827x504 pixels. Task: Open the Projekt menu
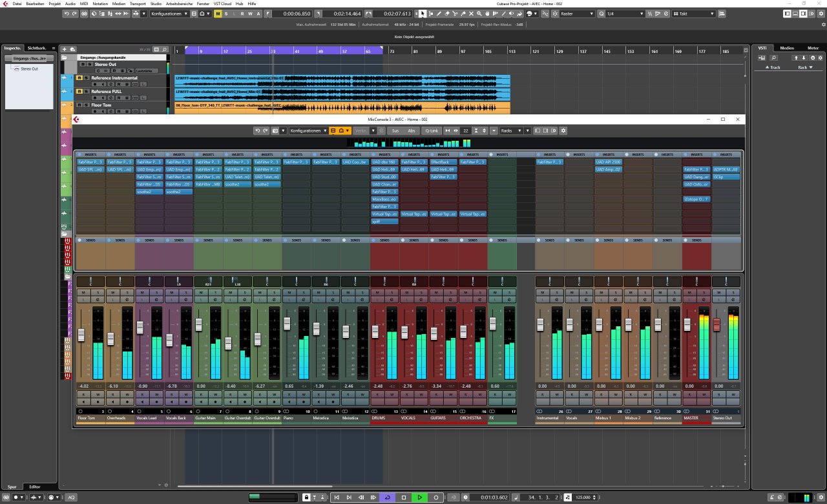pos(54,3)
